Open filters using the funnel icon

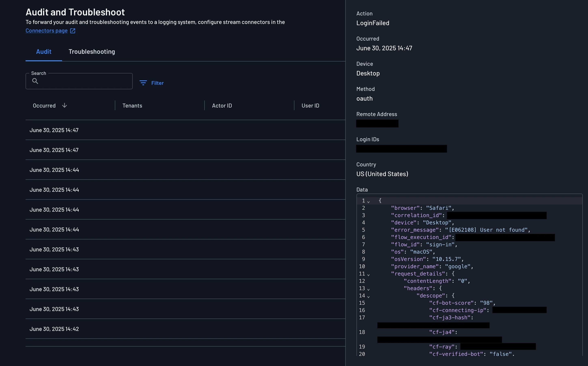click(143, 83)
